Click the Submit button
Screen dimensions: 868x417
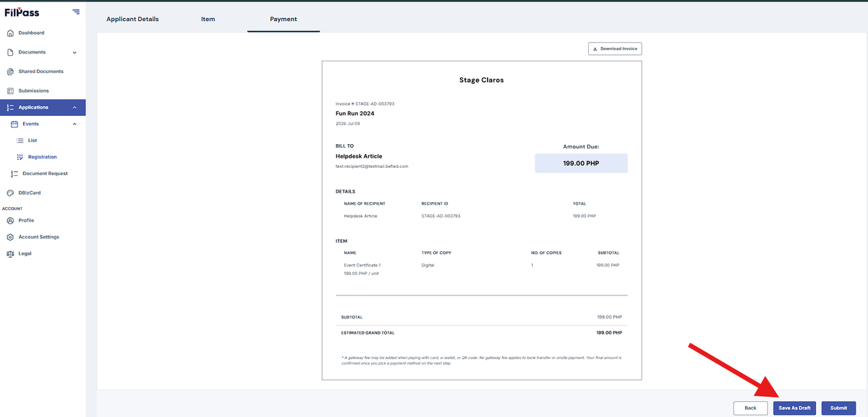839,408
